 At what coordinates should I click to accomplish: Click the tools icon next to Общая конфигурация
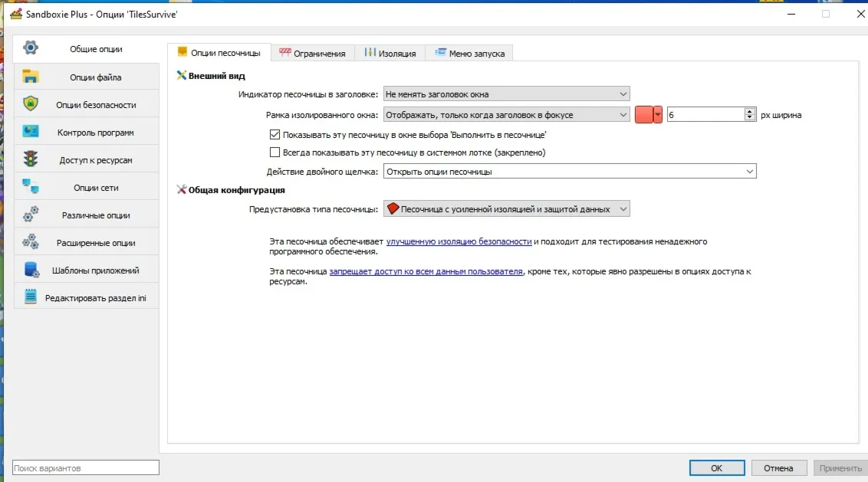tap(181, 189)
